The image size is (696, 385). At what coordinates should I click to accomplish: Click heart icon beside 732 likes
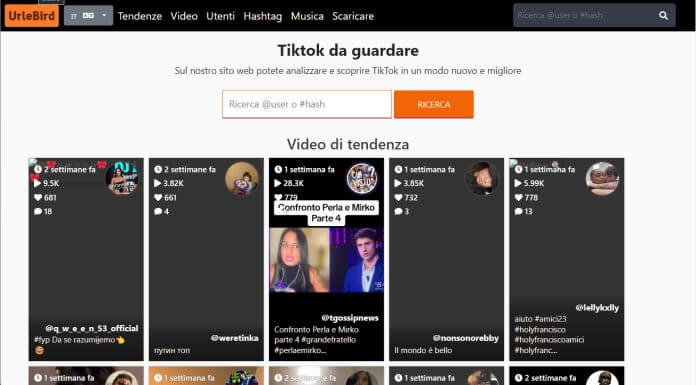coord(399,198)
